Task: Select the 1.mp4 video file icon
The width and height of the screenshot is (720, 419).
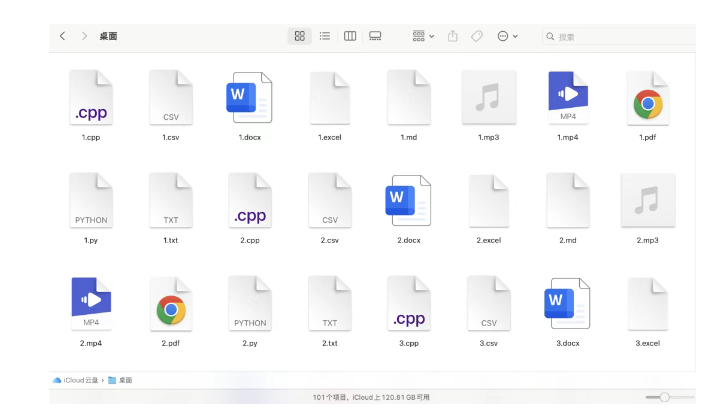Action: click(x=568, y=97)
